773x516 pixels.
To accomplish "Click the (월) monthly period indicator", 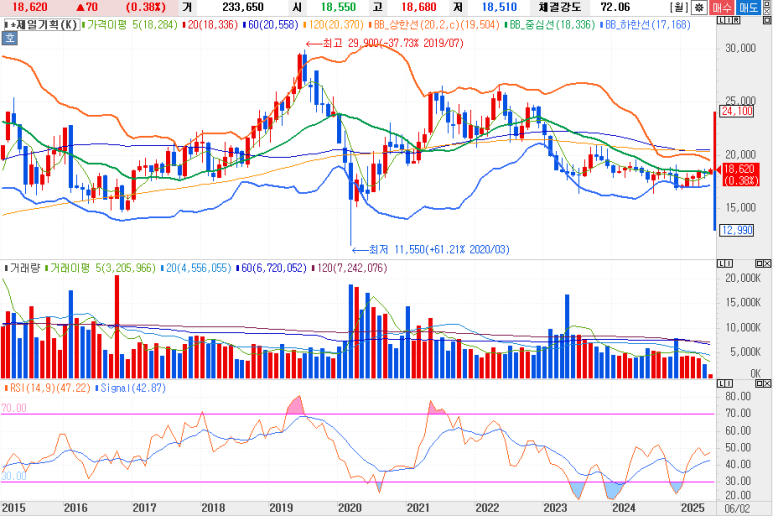I will point(680,7).
